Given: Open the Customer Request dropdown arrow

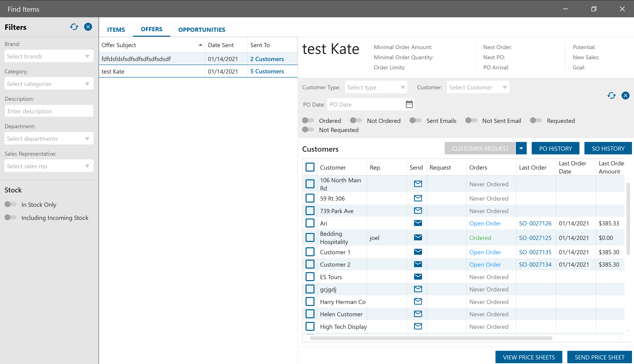Looking at the screenshot, I should click(x=521, y=149).
